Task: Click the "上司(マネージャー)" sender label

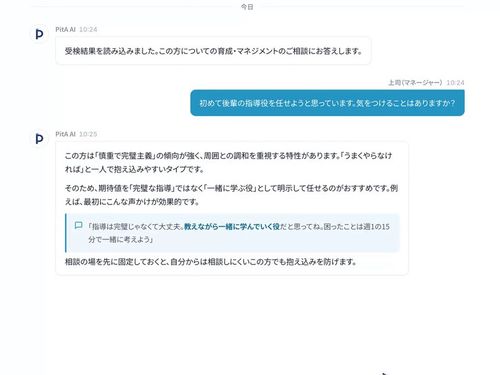Action: tap(415, 82)
